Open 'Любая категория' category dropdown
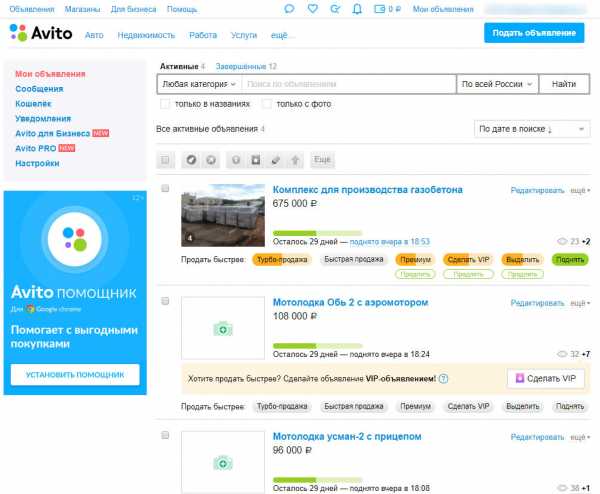600x494 pixels. [199, 84]
